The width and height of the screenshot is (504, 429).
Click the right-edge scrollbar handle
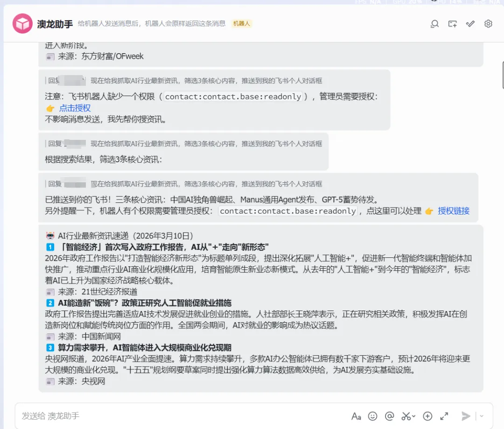pyautogui.click(x=503, y=75)
